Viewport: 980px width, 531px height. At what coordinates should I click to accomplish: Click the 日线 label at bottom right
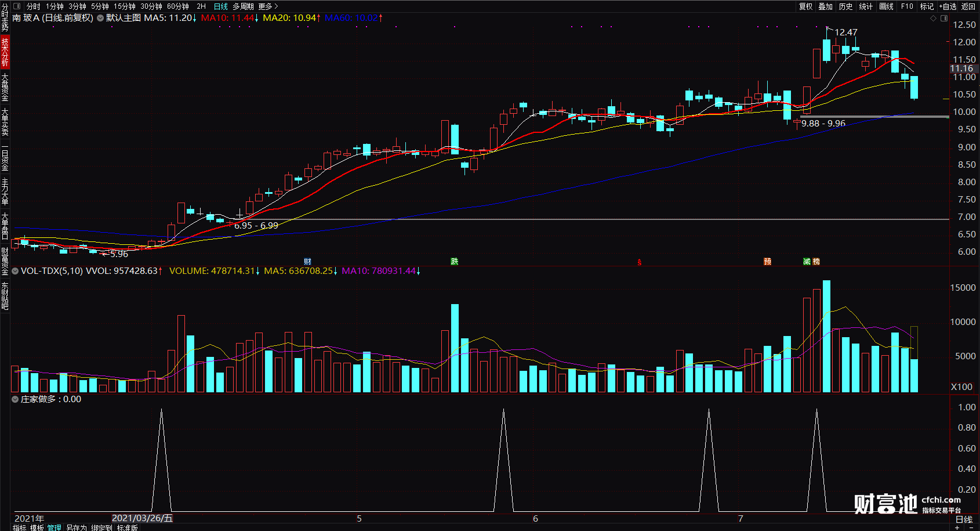pos(964,520)
